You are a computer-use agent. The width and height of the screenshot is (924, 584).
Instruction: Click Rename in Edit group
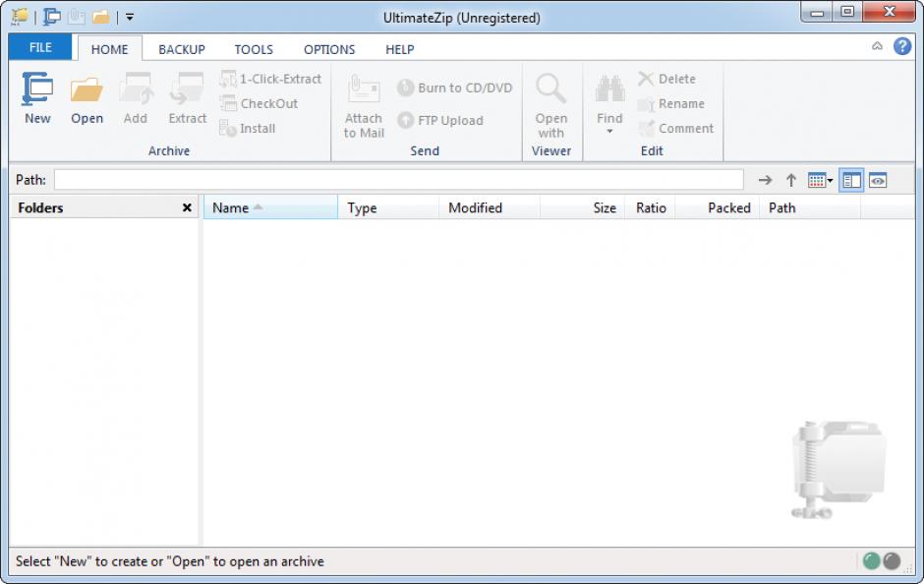point(671,103)
